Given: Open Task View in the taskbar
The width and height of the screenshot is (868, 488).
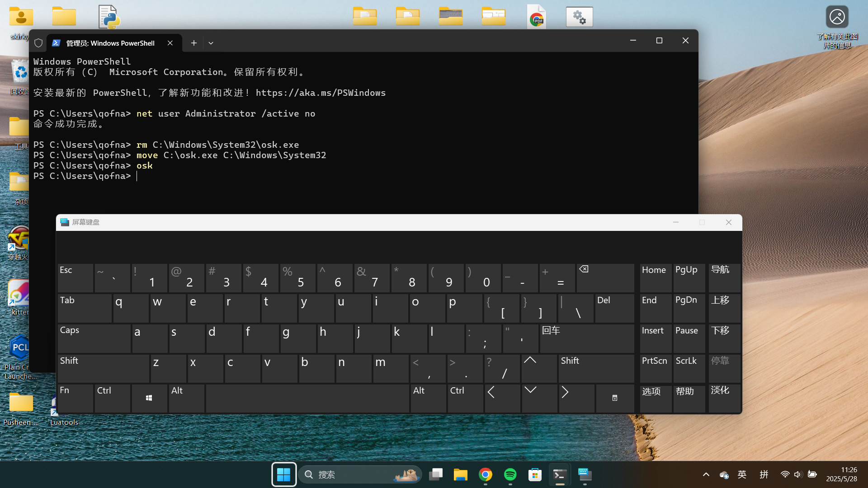Looking at the screenshot, I should pyautogui.click(x=436, y=474).
